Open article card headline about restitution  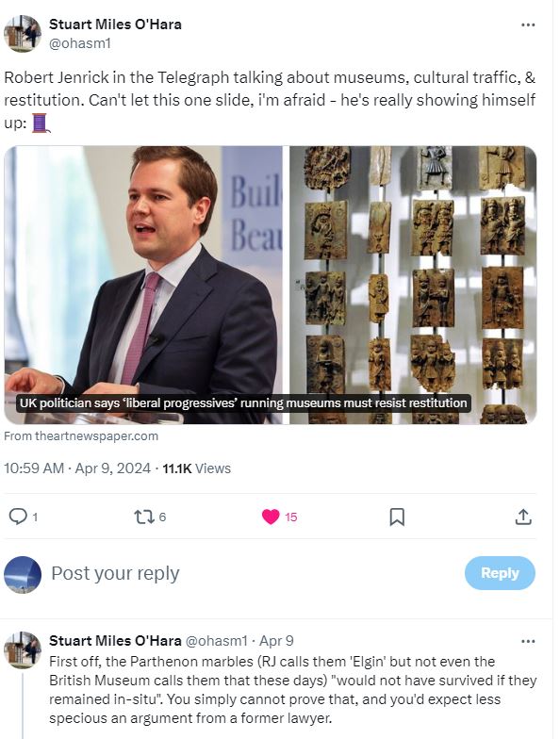(243, 403)
